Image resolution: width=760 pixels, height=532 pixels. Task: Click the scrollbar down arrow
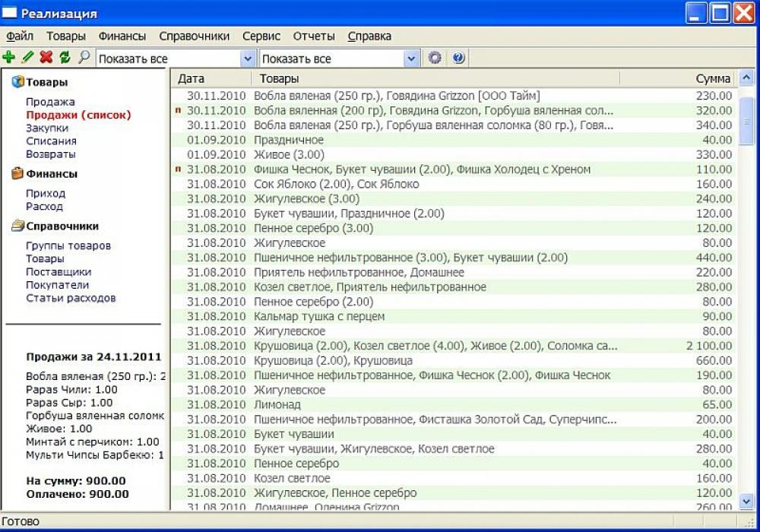coord(747,502)
